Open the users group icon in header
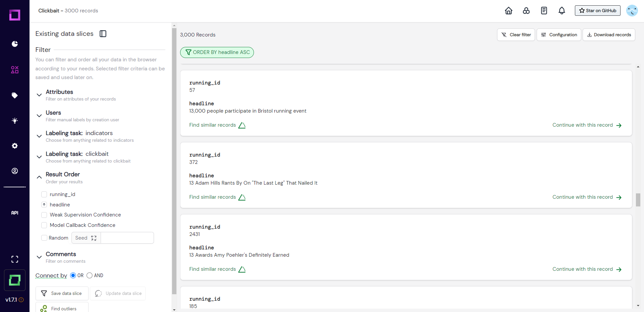 (526, 11)
